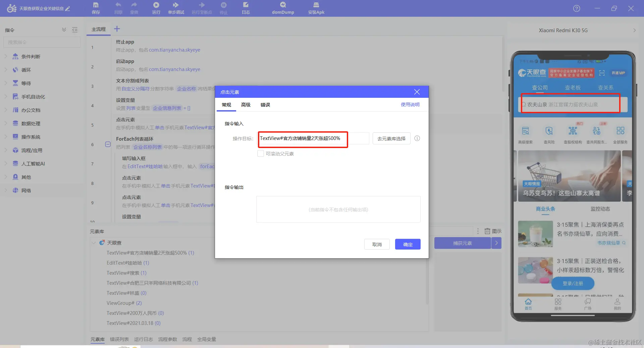Open the 错误列表 bottom tab
644x348 pixels.
[119, 339]
